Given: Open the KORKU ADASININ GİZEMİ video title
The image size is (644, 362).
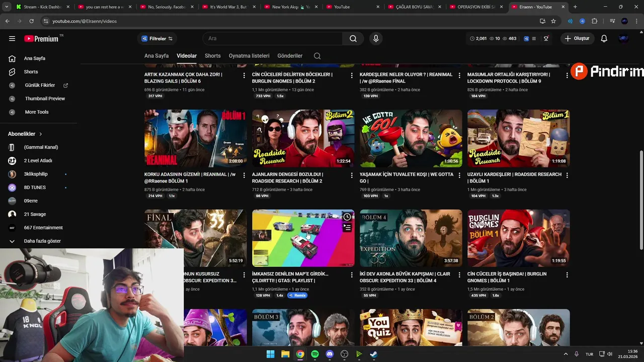Looking at the screenshot, I should point(190,177).
